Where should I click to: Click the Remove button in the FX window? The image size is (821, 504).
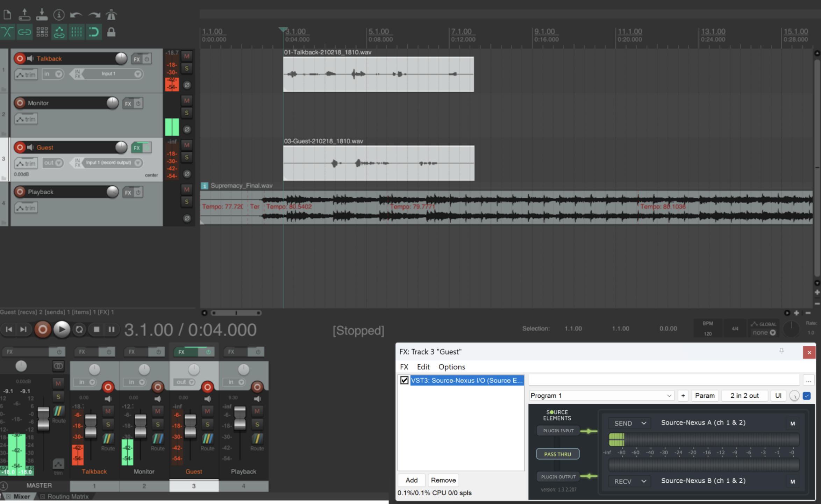(443, 480)
